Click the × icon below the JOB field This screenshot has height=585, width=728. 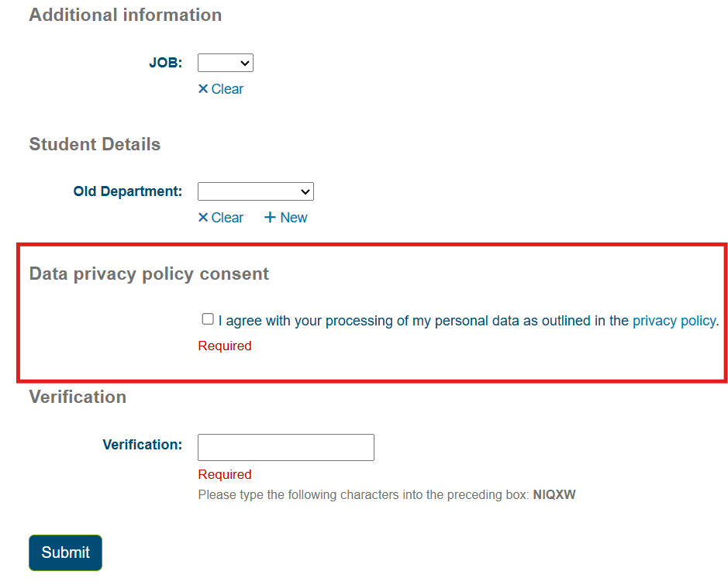[203, 89]
